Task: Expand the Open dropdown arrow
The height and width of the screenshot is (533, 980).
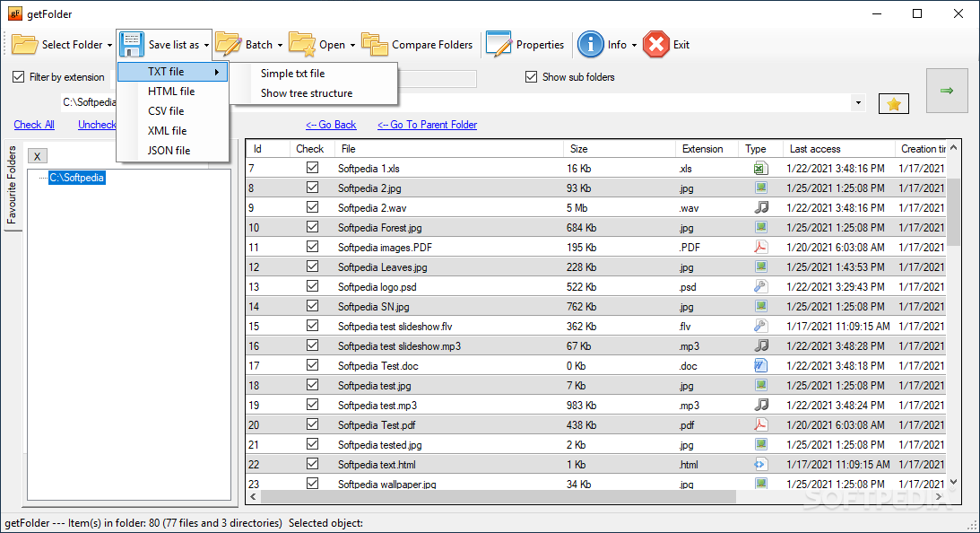Action: point(352,45)
